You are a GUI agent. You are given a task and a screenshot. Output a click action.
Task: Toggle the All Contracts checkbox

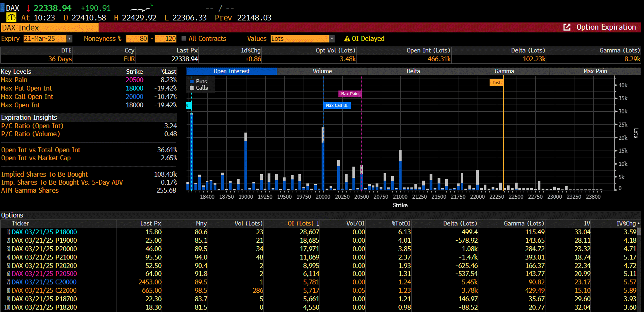coord(184,38)
